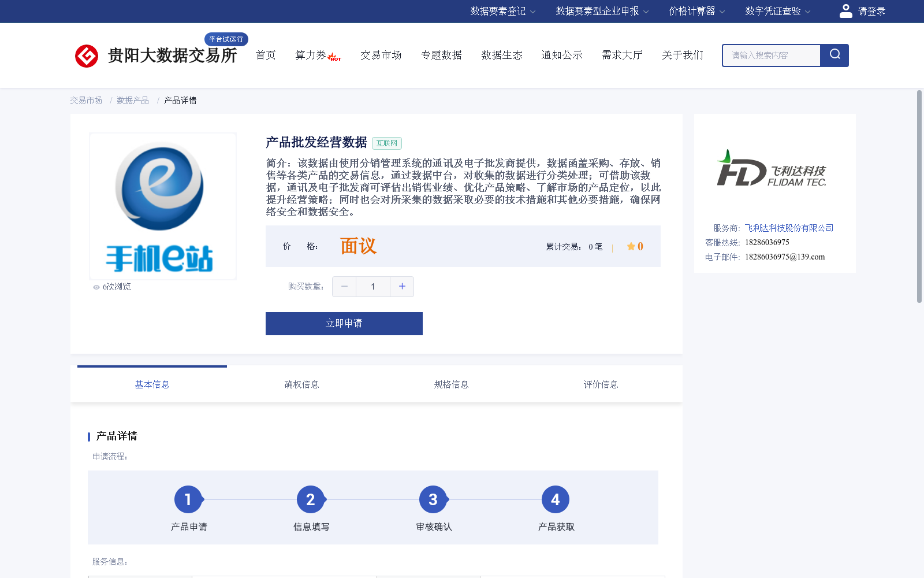
Task: Click the 手机e站 product image
Action: tap(163, 206)
